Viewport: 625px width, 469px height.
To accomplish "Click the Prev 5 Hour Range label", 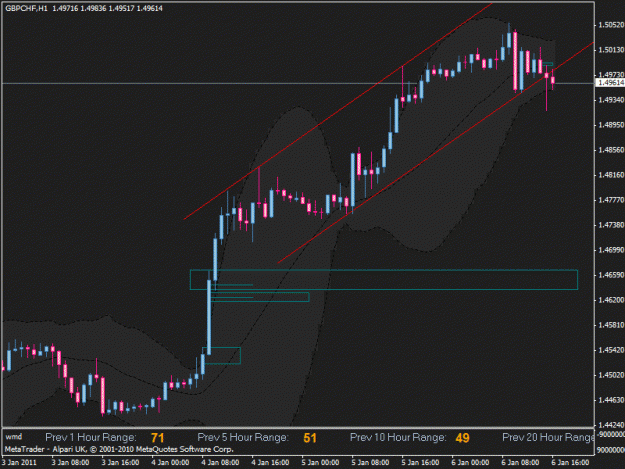I will coord(243,438).
